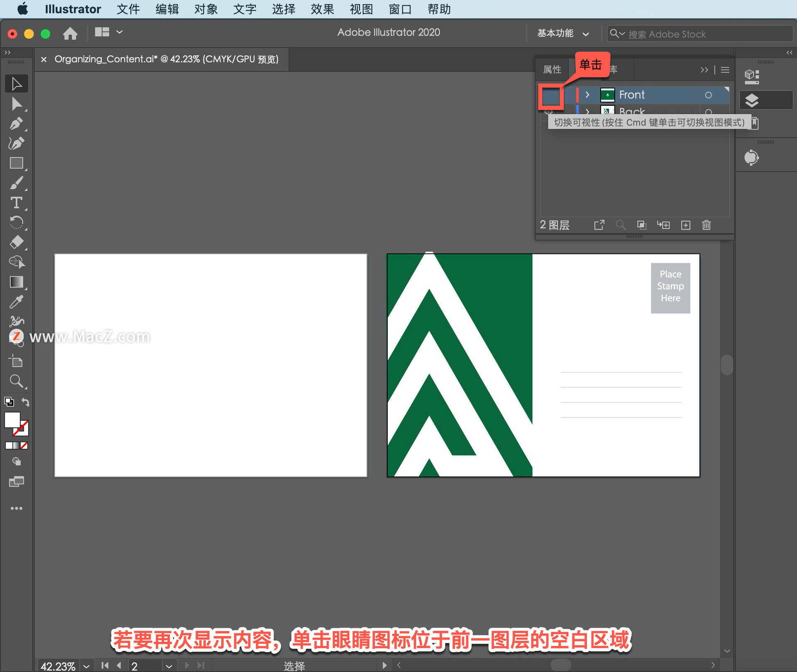Go to the previous artboard
This screenshot has height=672, width=797.
pyautogui.click(x=119, y=666)
